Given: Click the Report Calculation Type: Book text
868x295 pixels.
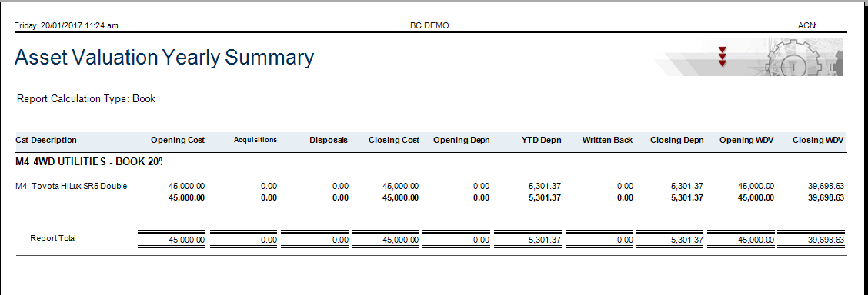Looking at the screenshot, I should 86,99.
